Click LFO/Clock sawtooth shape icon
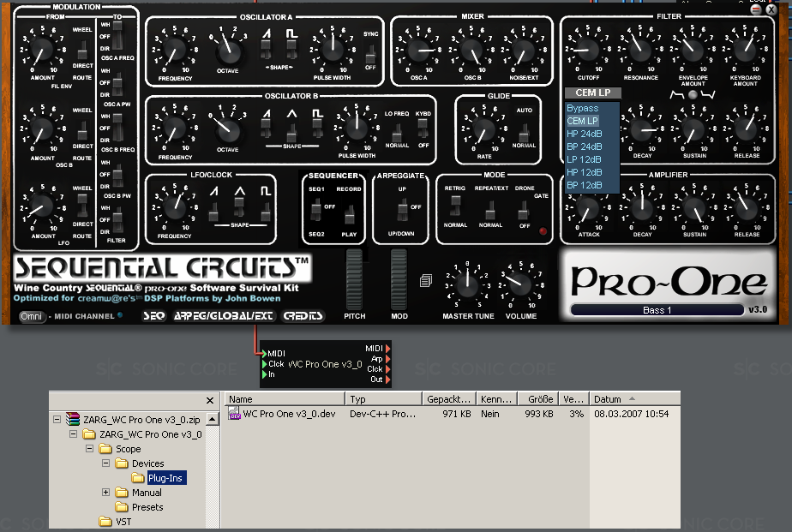The height and width of the screenshot is (532, 792). [214, 191]
